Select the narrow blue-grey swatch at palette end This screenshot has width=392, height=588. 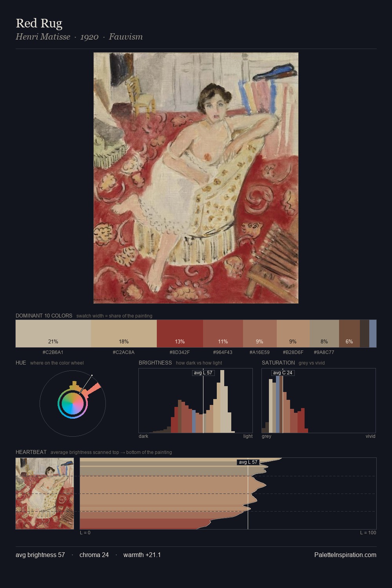tap(373, 334)
